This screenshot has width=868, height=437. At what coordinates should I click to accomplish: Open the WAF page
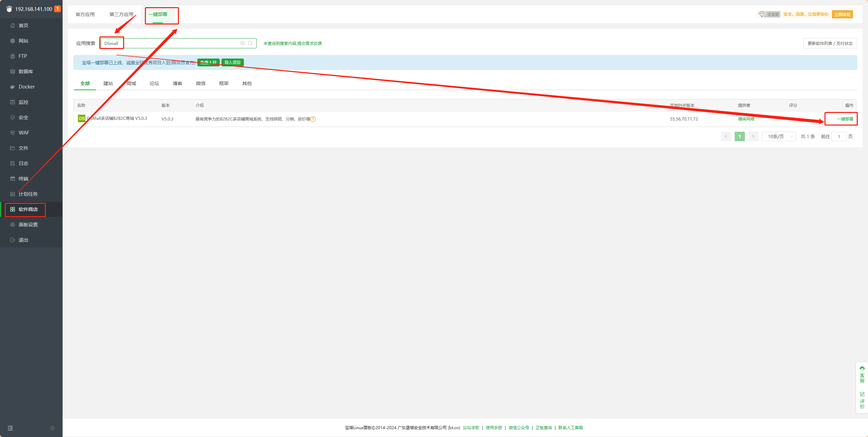[x=31, y=133]
